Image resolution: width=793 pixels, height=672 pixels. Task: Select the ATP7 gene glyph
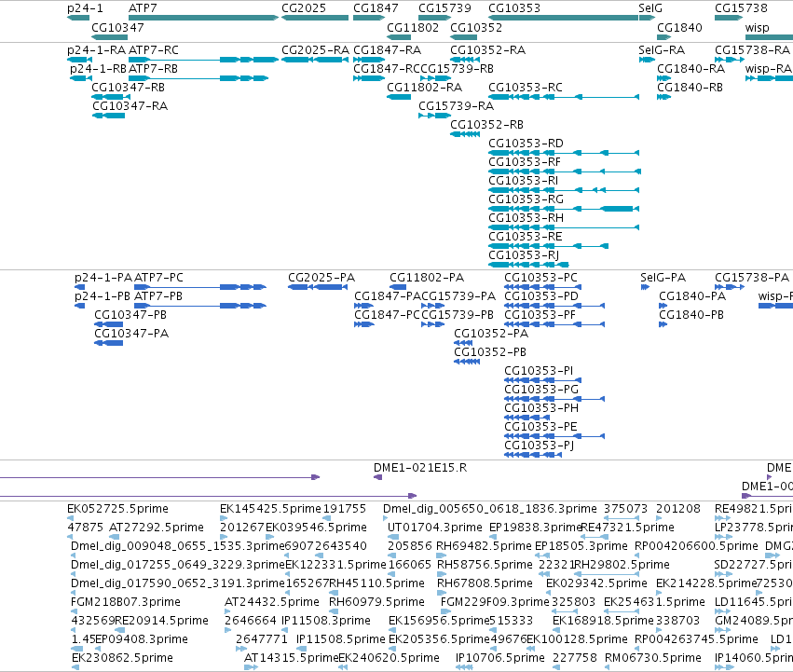pyautogui.click(x=203, y=18)
